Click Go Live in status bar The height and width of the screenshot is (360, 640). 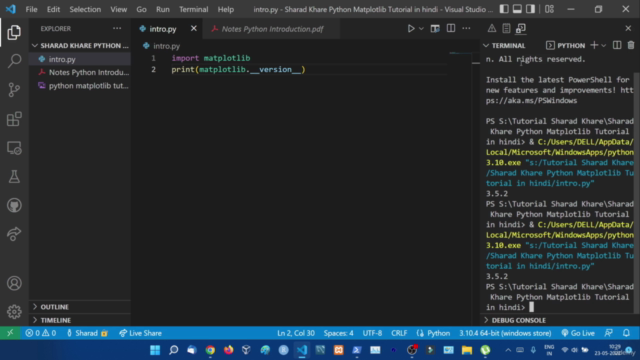tap(578, 333)
